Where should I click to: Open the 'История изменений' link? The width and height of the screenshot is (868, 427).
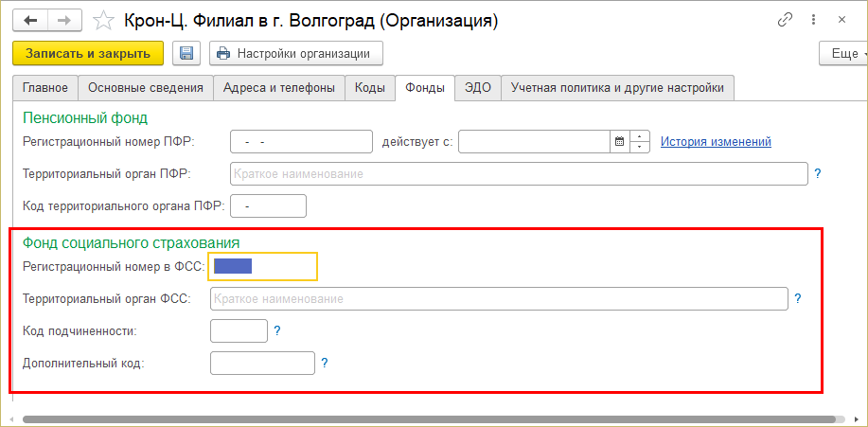coord(716,142)
